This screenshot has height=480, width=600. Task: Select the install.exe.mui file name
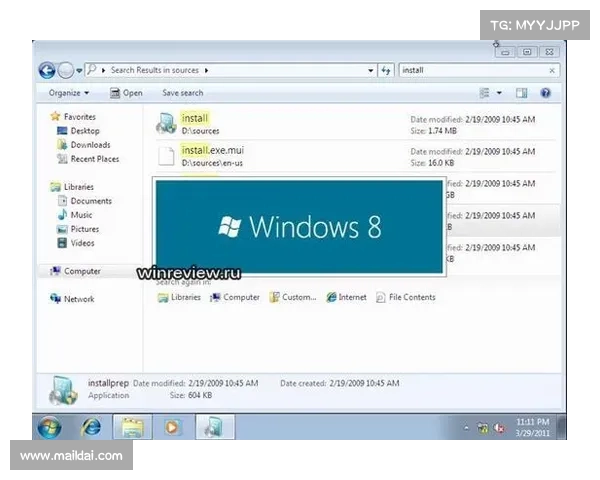point(212,150)
